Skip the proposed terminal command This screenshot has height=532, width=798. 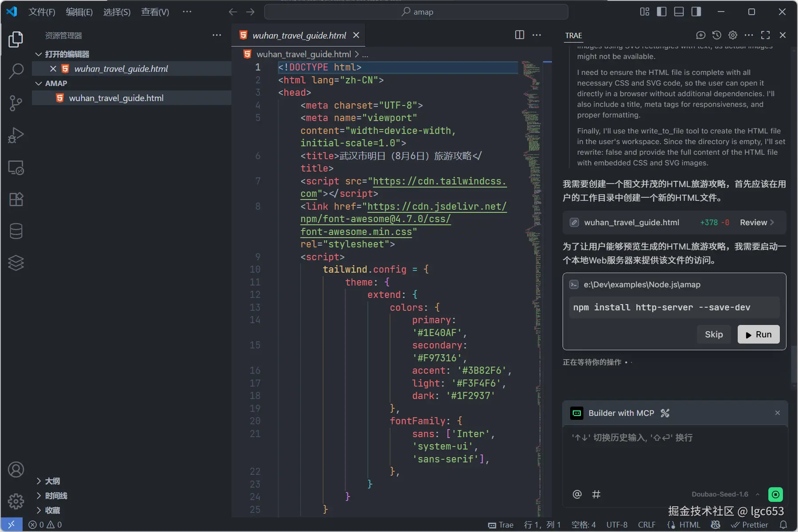tap(714, 335)
